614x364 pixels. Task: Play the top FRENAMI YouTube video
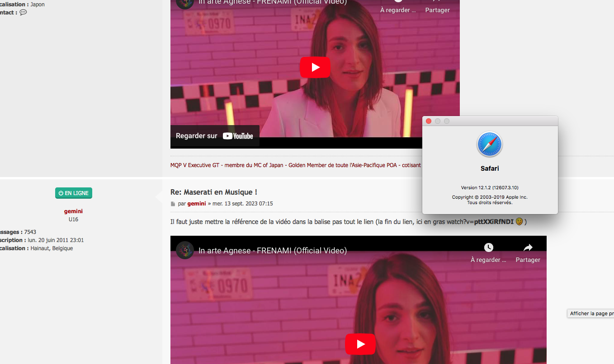(315, 67)
